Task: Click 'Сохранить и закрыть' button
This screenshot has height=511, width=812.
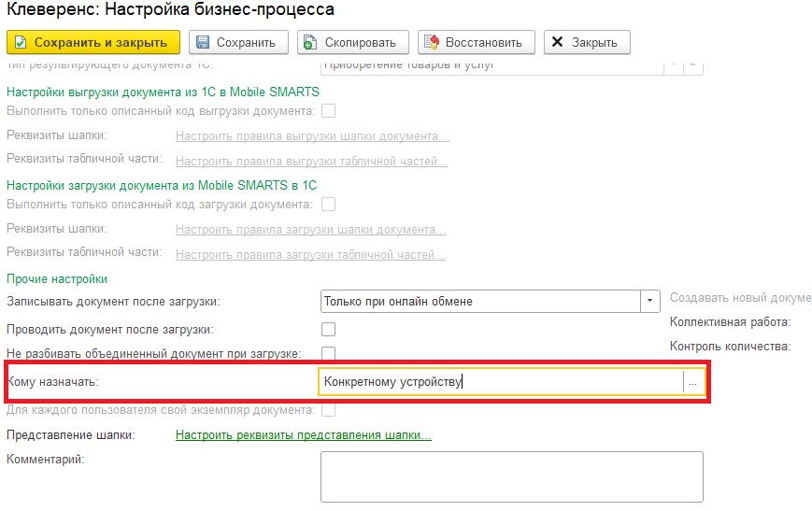Action: click(93, 42)
